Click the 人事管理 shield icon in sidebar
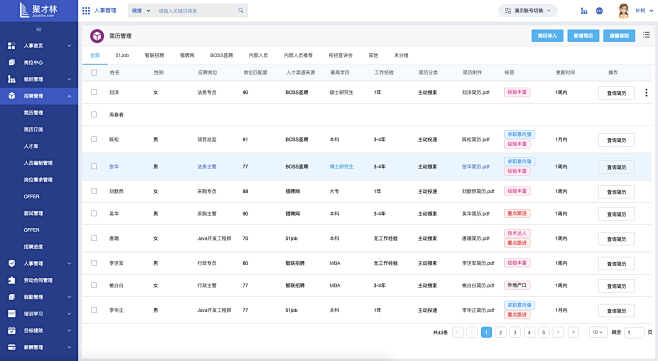This screenshot has height=361, width=658. click(x=12, y=263)
